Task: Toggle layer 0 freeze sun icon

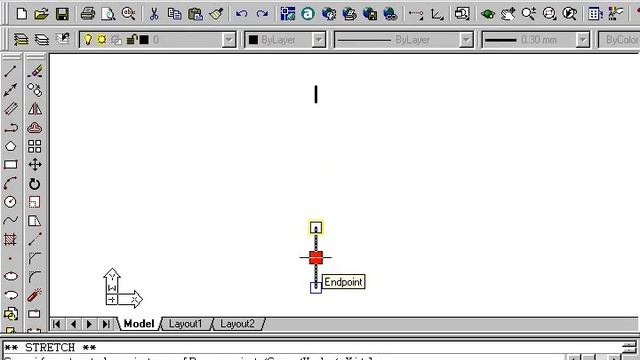Action: click(x=102, y=40)
